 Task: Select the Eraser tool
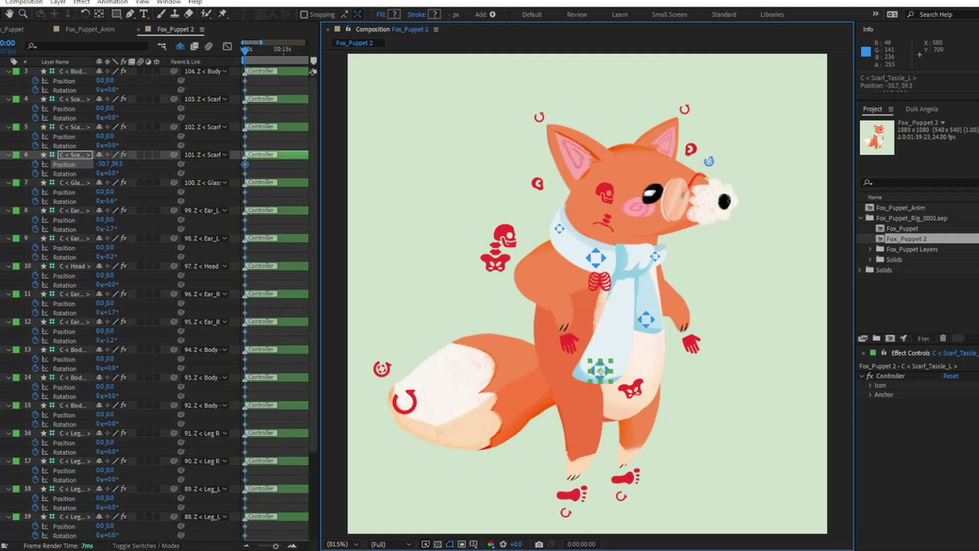[x=189, y=14]
